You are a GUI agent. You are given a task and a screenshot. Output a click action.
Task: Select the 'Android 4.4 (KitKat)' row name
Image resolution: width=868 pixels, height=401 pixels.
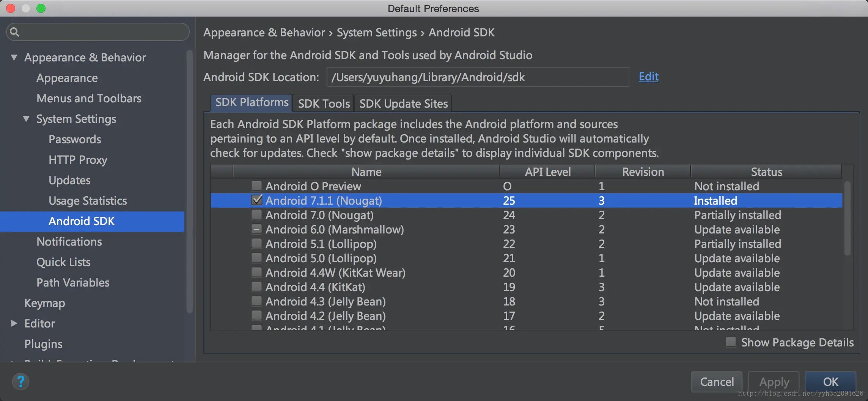(315, 287)
